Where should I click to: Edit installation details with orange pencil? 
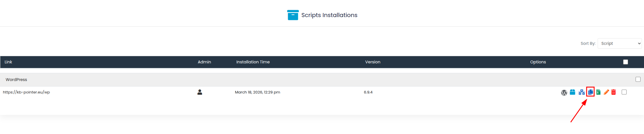[606, 92]
